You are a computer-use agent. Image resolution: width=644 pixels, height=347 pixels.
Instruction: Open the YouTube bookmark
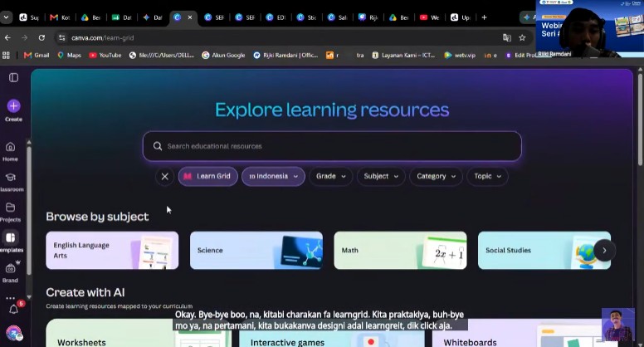tap(105, 55)
